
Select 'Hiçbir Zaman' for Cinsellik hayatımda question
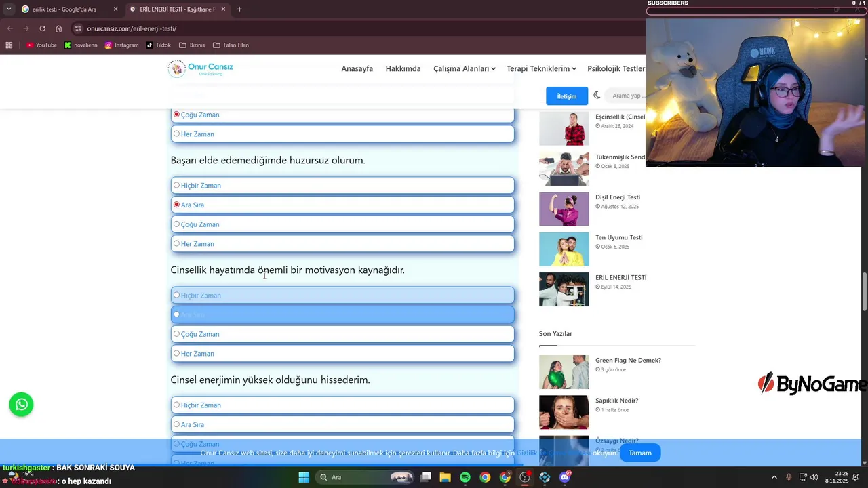tap(342, 296)
